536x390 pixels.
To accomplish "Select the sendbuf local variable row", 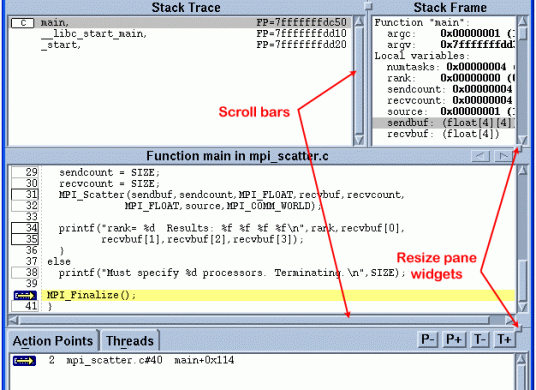I will click(x=444, y=123).
